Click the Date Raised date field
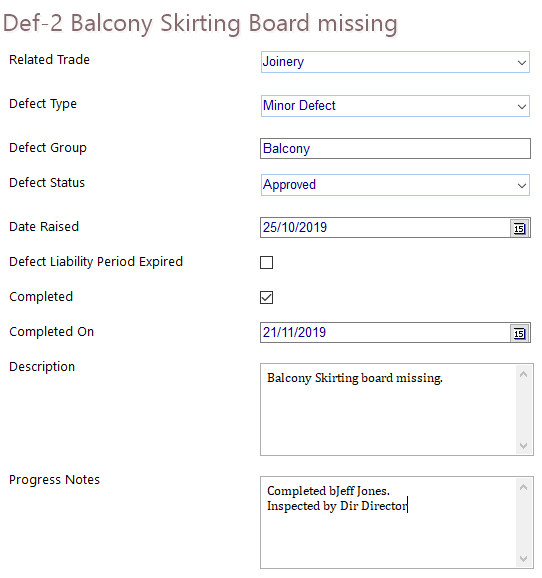Image resolution: width=542 pixels, height=578 pixels. [x=385, y=227]
